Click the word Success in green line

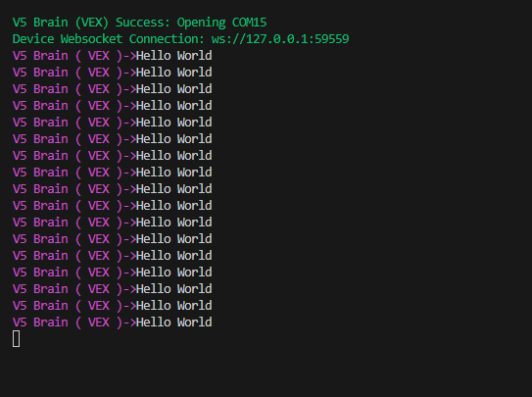point(142,22)
